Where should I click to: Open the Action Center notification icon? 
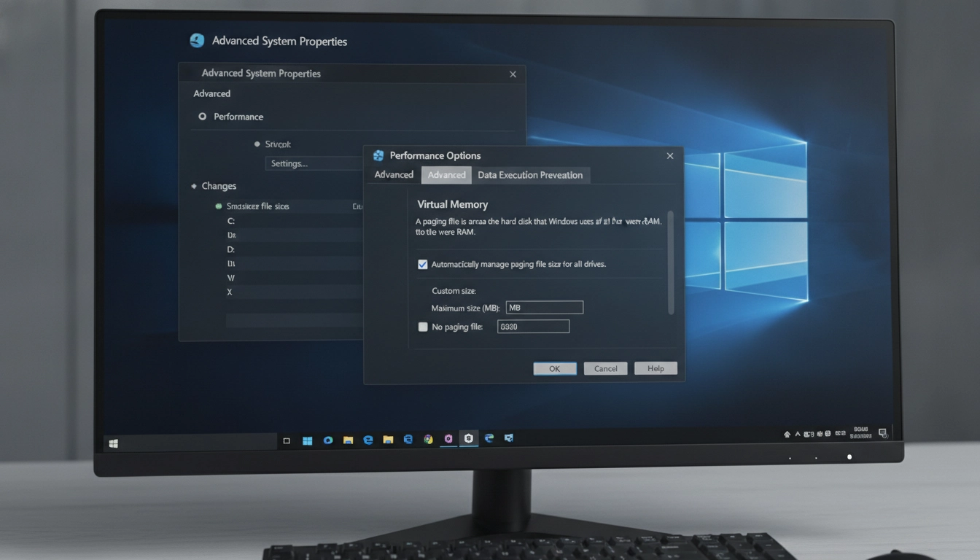883,433
